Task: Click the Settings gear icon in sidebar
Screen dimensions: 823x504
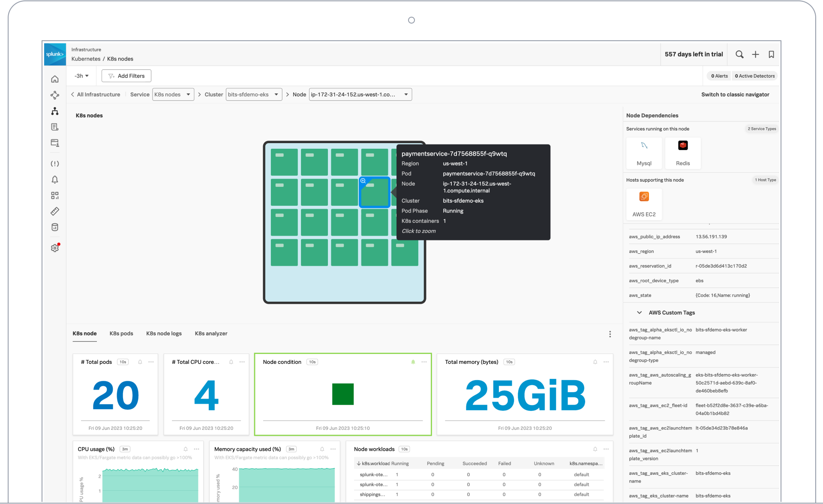Action: (x=55, y=248)
